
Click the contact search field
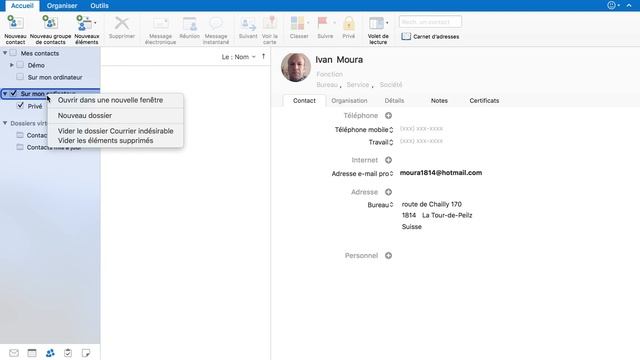[x=431, y=22]
